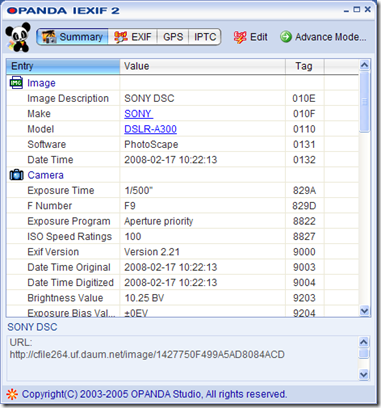The width and height of the screenshot is (381, 408).
Task: Open the IPTC tab
Action: tap(205, 37)
